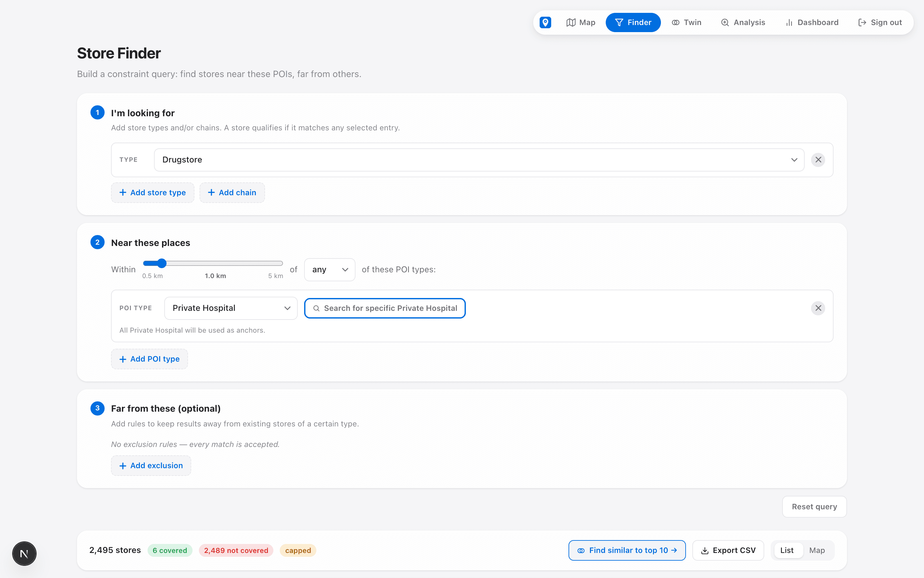Export results as CSV
The height and width of the screenshot is (578, 924).
point(728,550)
